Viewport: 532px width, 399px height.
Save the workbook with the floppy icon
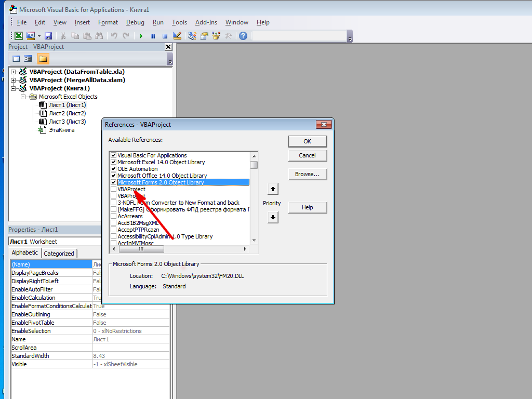[48, 36]
